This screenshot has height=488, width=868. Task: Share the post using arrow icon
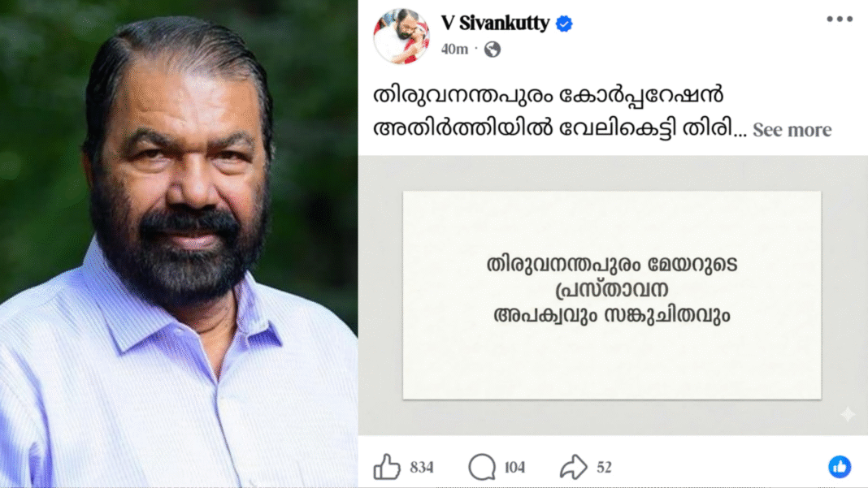[573, 467]
